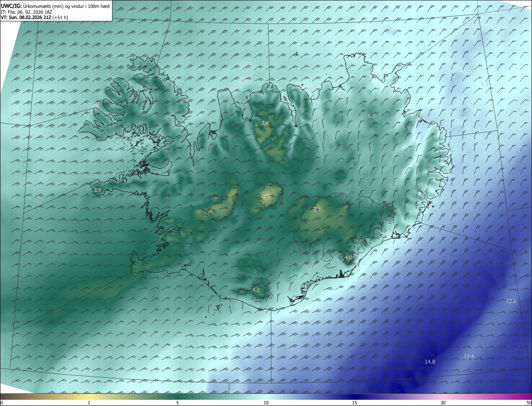The width and height of the screenshot is (532, 406).
Task: Click the '50' tick on the color scale
Action: (529, 403)
